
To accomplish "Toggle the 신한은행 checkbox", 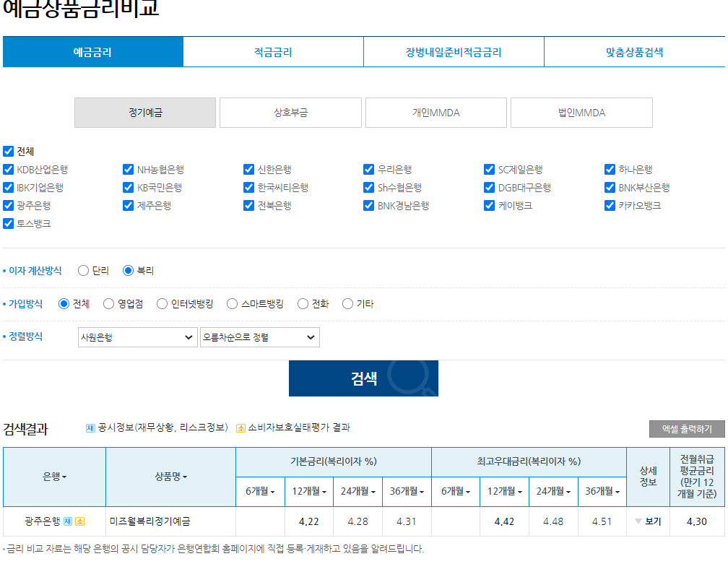I will click(249, 170).
